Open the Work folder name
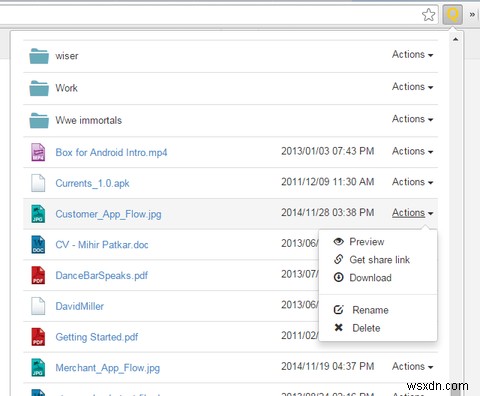The height and width of the screenshot is (396, 480). [67, 88]
